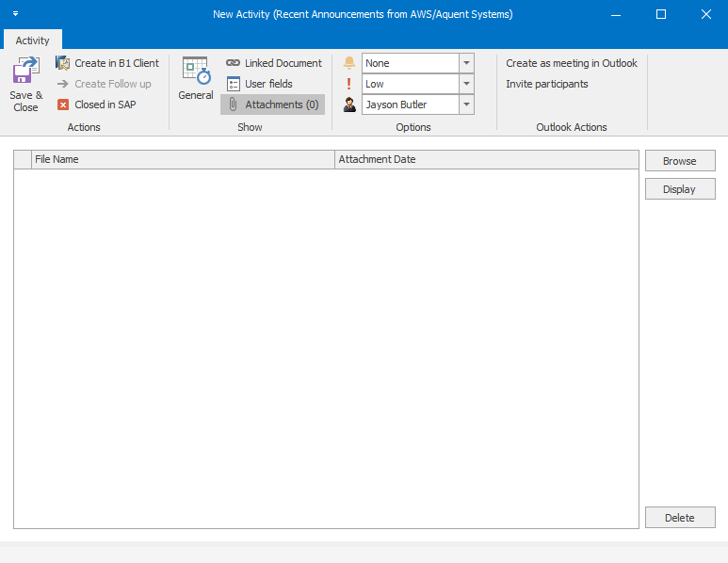Maximize the New Activity window

661,14
